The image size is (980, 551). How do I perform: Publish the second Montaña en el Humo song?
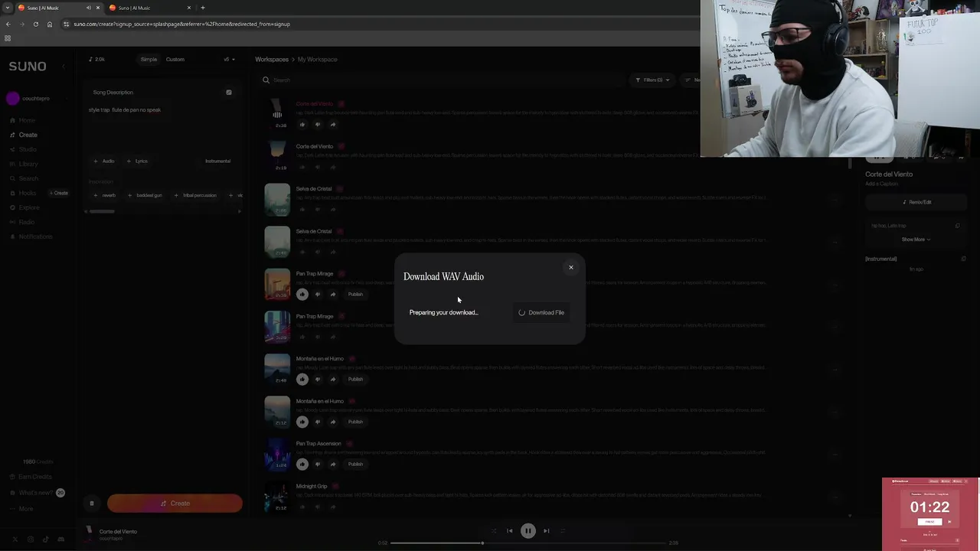(x=355, y=422)
